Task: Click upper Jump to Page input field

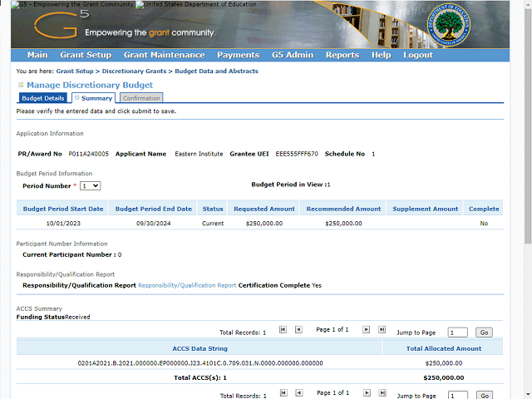Action: pos(457,332)
